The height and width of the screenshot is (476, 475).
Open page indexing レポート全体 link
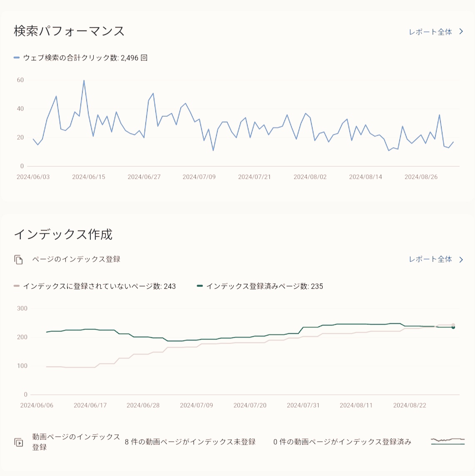430,259
